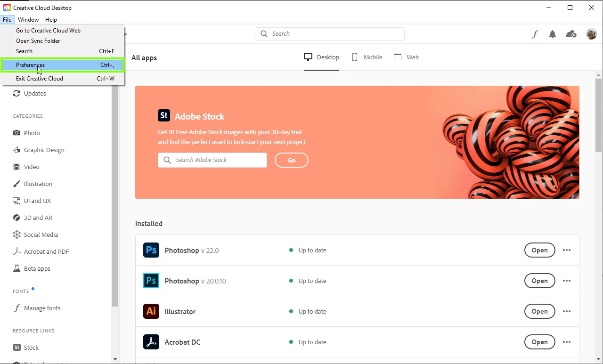Open the Illustration category

(x=33, y=184)
